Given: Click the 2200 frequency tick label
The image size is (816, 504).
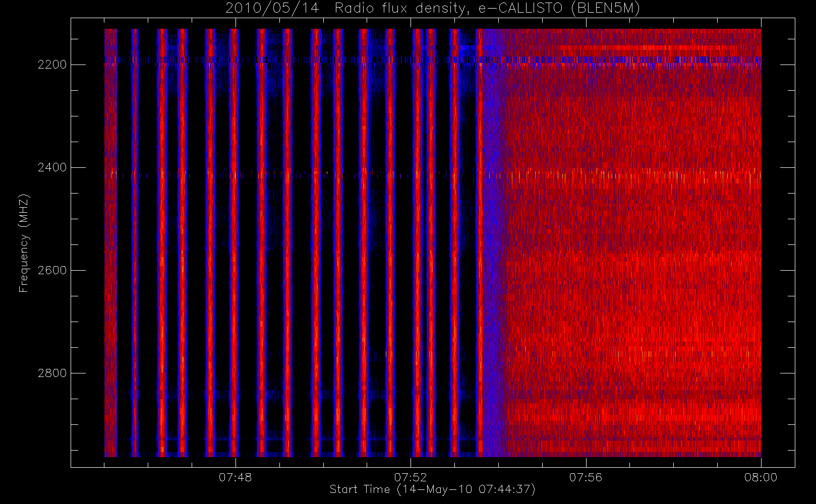Looking at the screenshot, I should coord(52,65).
